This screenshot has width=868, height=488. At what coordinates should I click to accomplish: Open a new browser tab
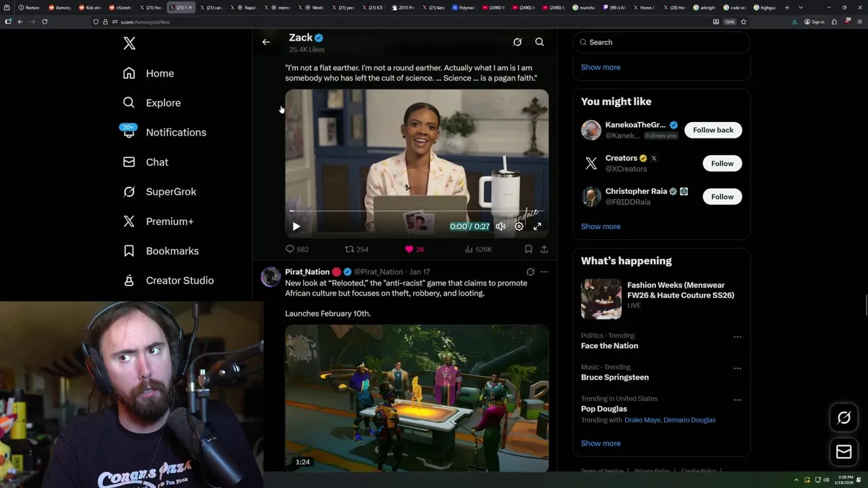tap(787, 7)
